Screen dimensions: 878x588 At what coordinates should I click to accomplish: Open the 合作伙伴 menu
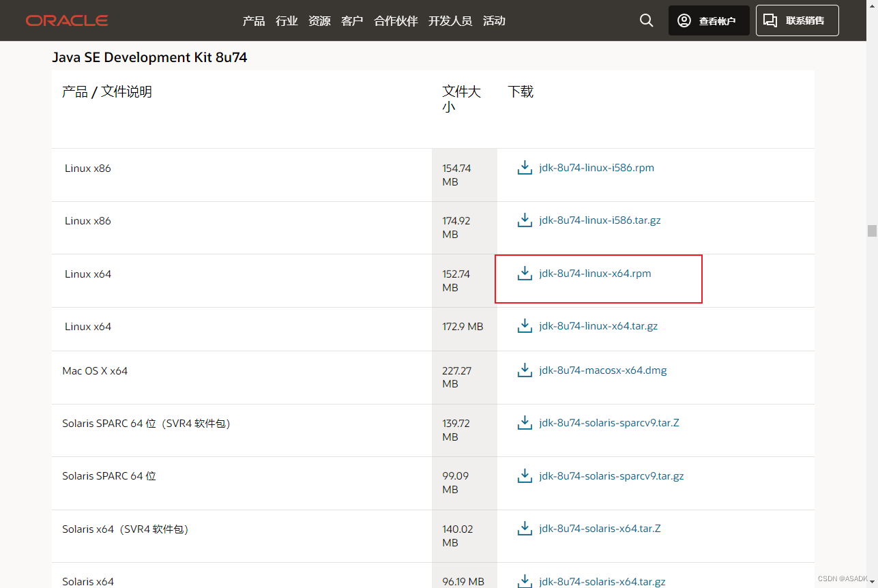click(x=396, y=20)
